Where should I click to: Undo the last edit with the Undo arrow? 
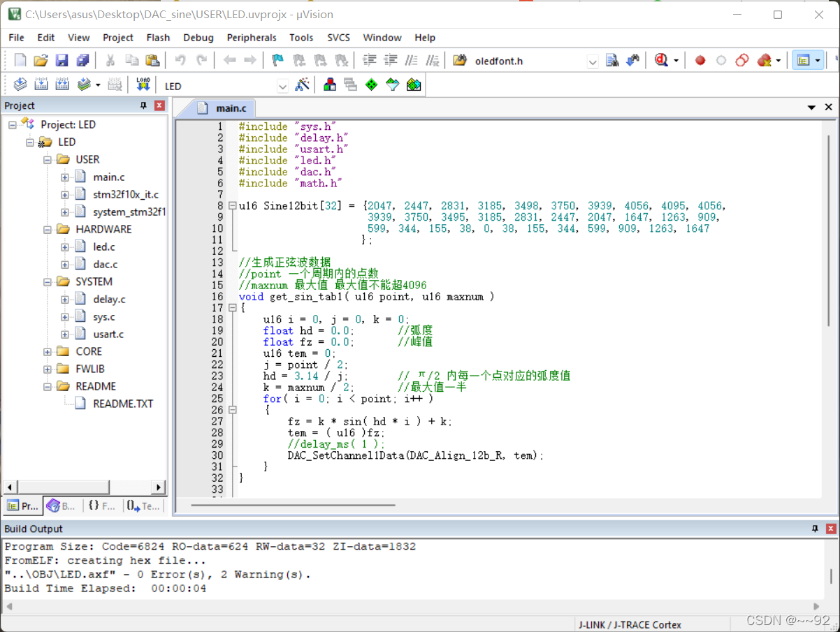(180, 61)
